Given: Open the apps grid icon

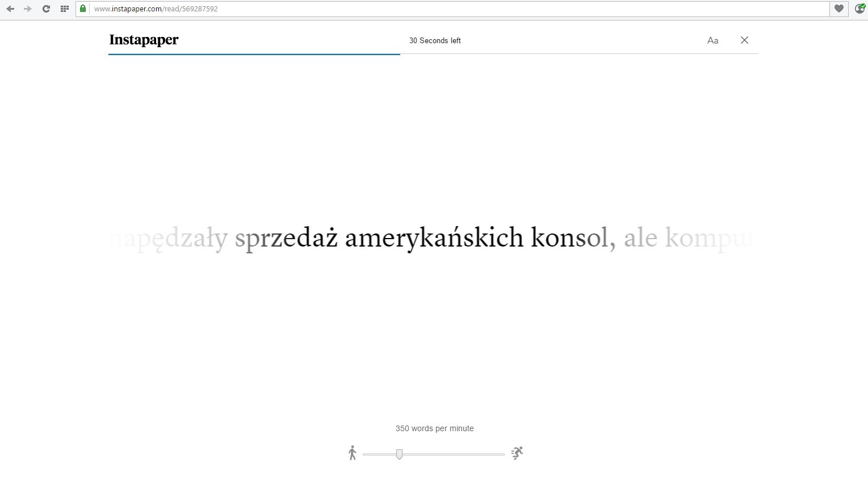Looking at the screenshot, I should [65, 9].
